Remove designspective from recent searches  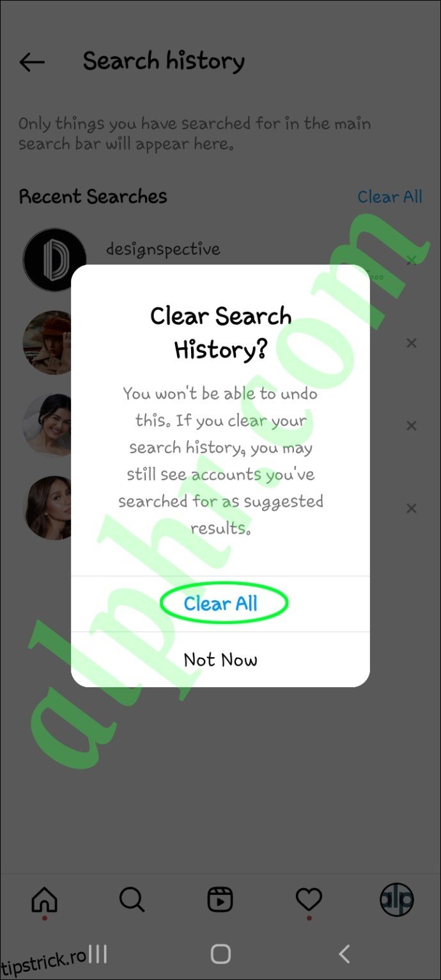412,260
